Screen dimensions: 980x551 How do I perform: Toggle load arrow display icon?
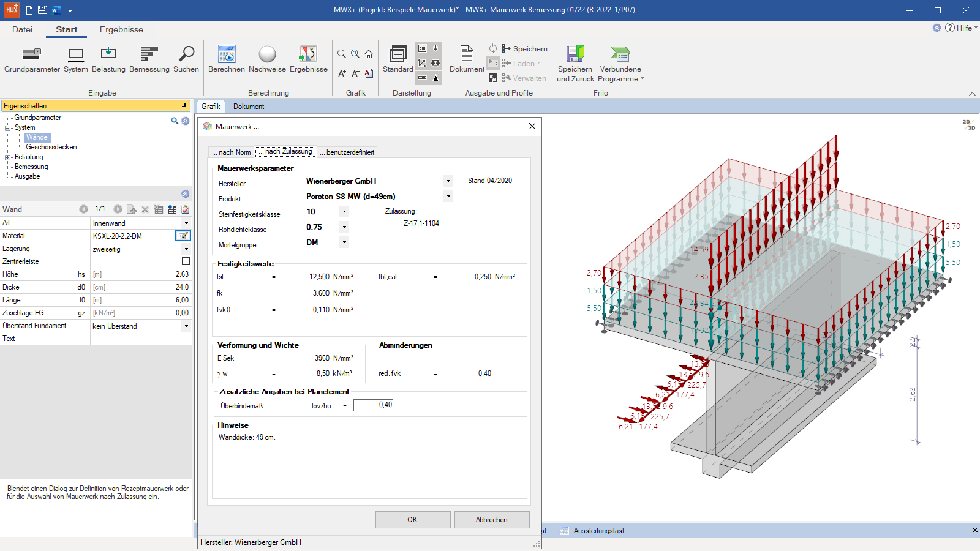pos(435,48)
